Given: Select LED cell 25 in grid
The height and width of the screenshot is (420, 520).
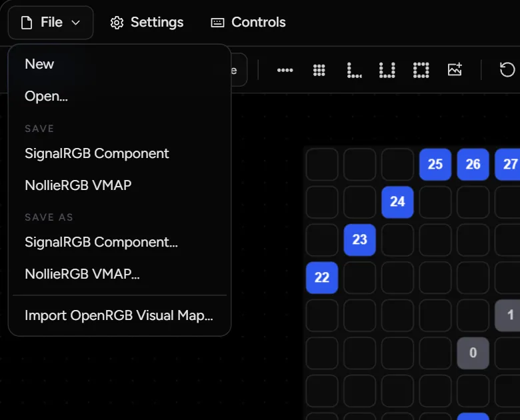Looking at the screenshot, I should (435, 164).
